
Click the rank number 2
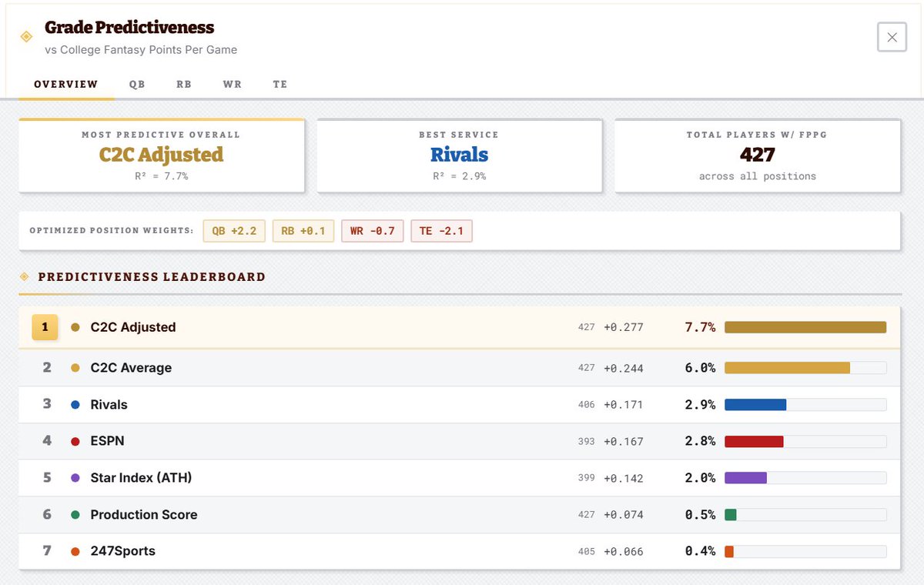(x=47, y=368)
